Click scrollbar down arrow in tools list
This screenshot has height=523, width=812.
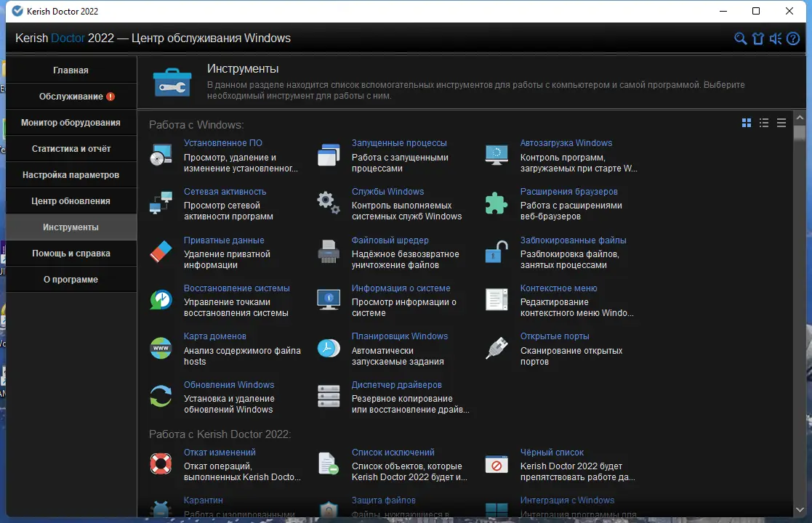[800, 510]
